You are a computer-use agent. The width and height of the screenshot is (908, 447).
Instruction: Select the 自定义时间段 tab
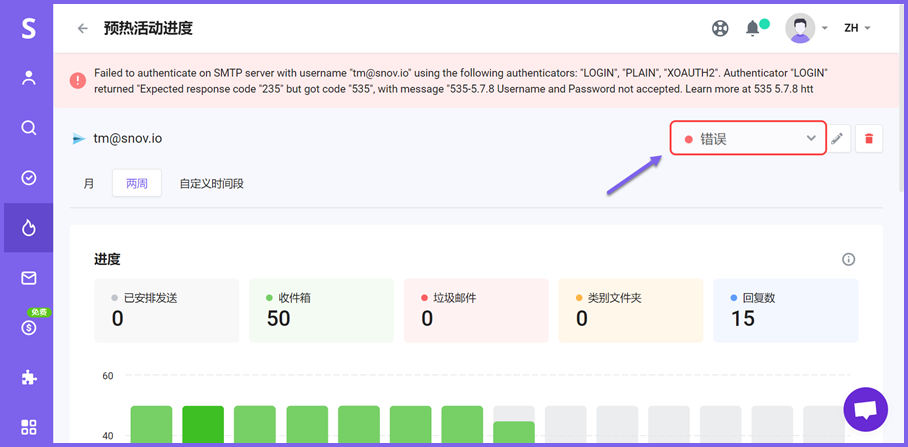click(211, 184)
